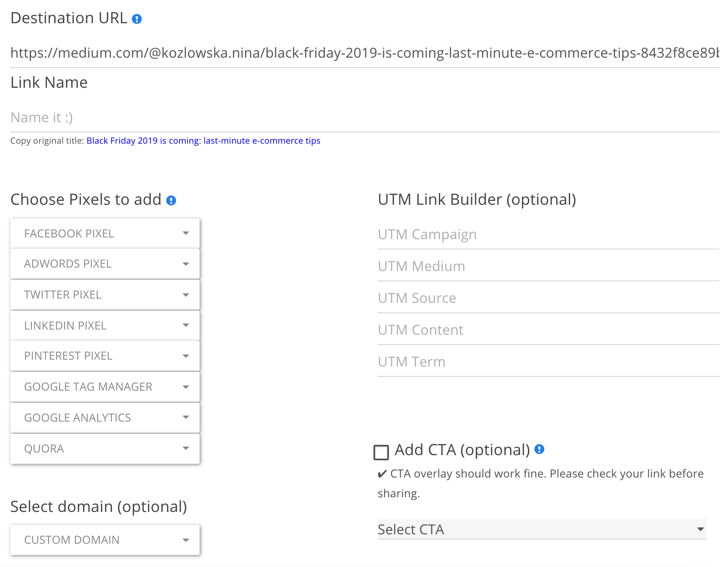This screenshot has width=728, height=567.
Task: Expand the AdWords Pixel dropdown
Action: pos(105,264)
